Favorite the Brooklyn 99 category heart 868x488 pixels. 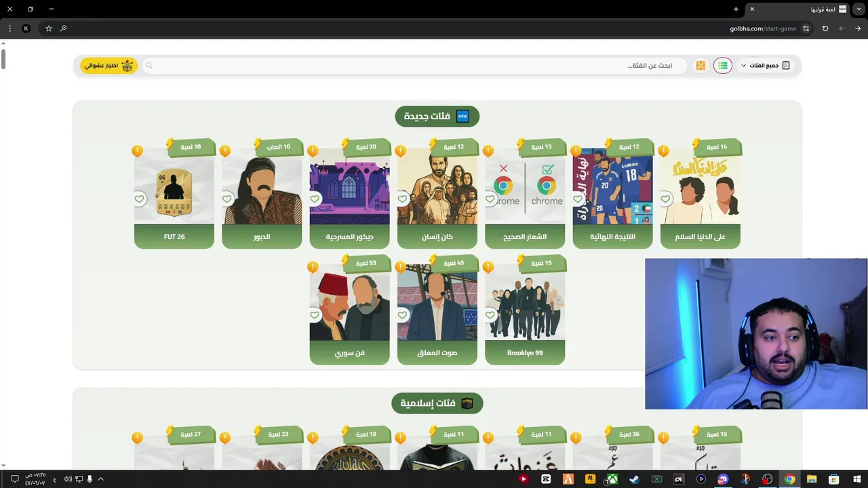(x=490, y=315)
